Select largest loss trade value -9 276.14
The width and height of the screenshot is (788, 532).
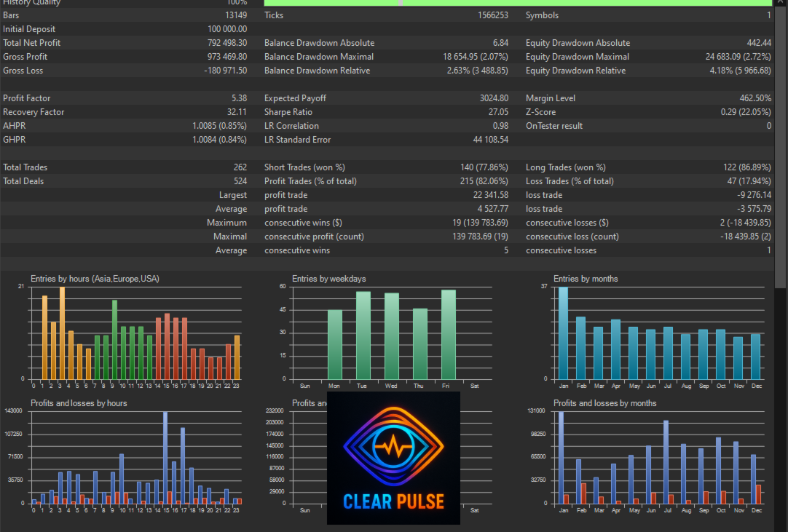(754, 195)
